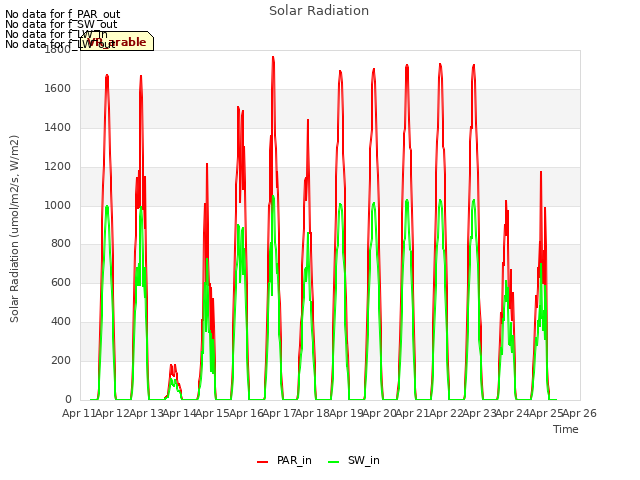The width and height of the screenshot is (640, 480).
Task: Click the 1600 y-axis tick label
Action: [58, 89]
